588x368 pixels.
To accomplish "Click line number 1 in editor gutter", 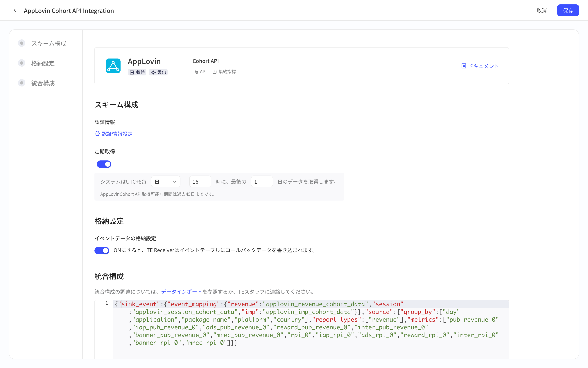I will pyautogui.click(x=106, y=303).
